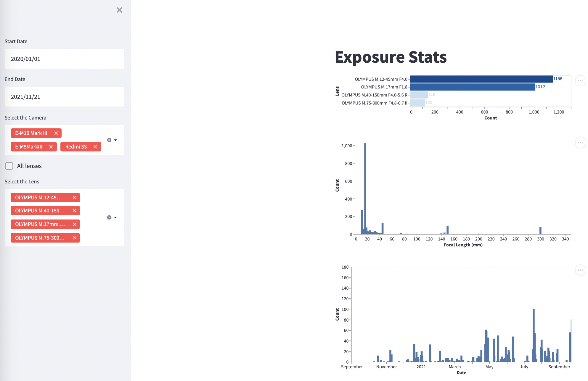
Task: Click the Start Date input field
Action: [x=64, y=59]
